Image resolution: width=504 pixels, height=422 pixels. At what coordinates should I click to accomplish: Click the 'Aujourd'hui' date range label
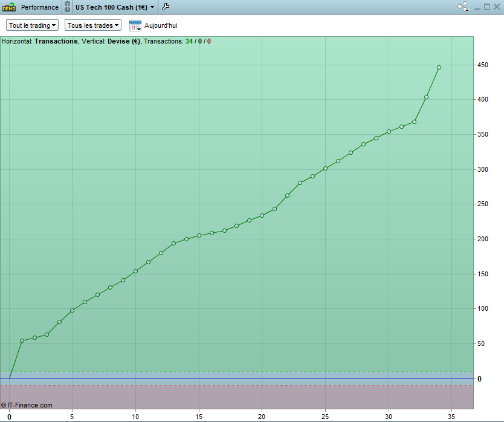click(x=161, y=25)
